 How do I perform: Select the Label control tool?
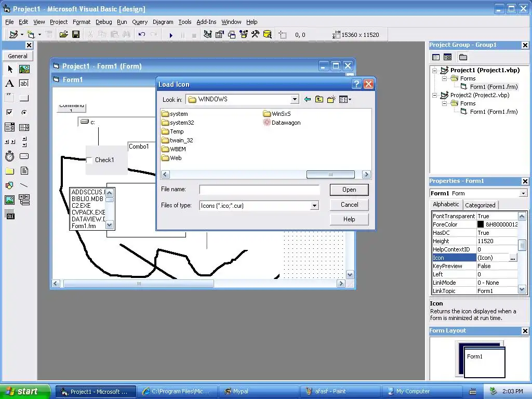click(10, 84)
